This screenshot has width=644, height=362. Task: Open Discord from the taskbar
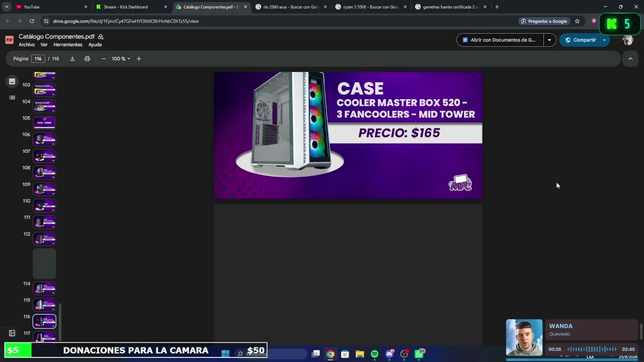tap(389, 354)
